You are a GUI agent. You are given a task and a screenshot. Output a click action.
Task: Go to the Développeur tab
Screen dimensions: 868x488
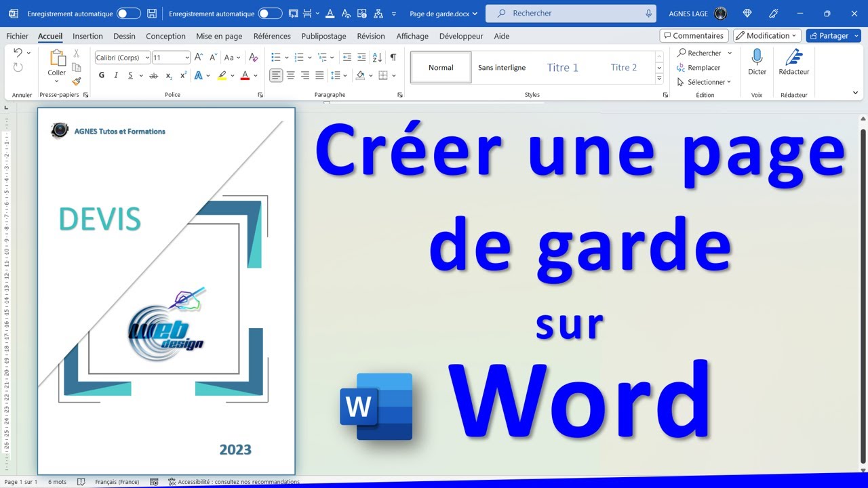[461, 36]
